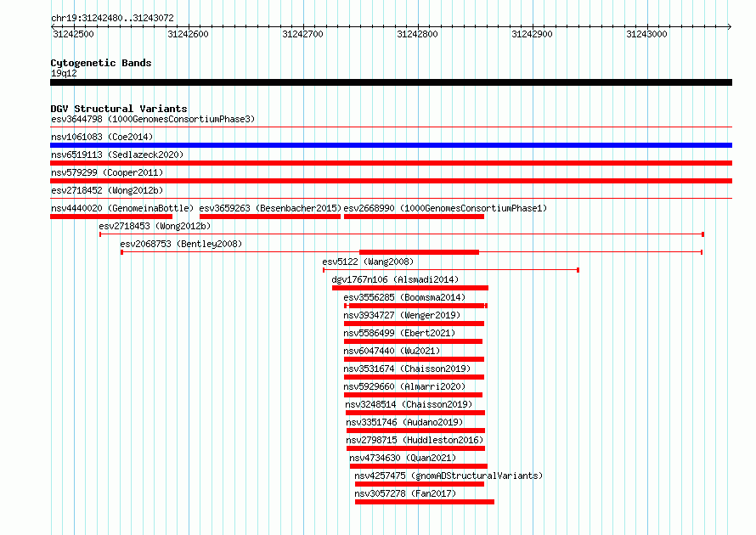Click the red bar under nsv4734630 Quan2021

coord(419,466)
